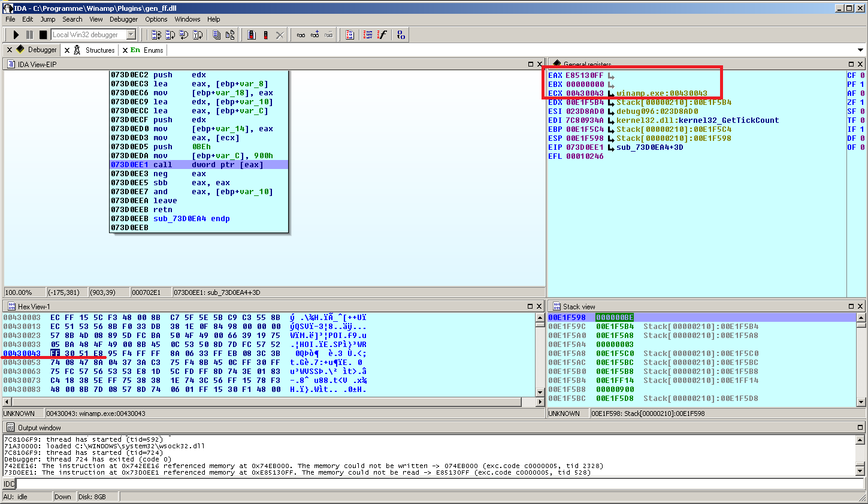This screenshot has width=868, height=504.
Task: Close the Enums tab with its X
Action: click(125, 50)
